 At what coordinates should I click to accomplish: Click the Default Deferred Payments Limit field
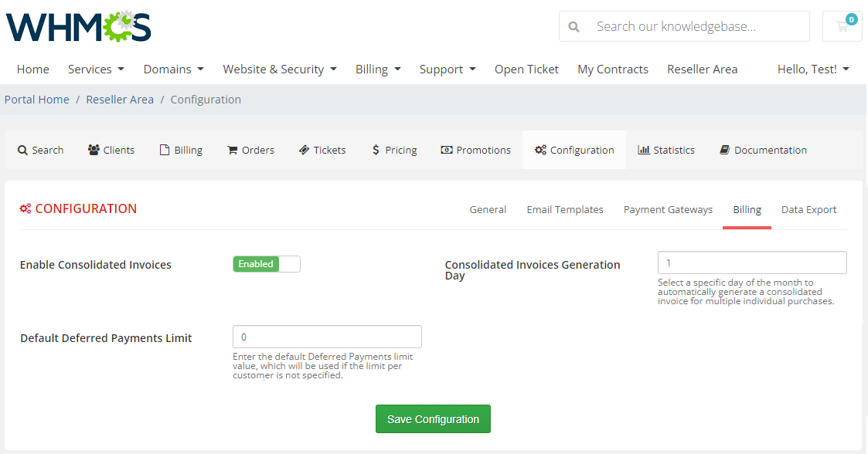pyautogui.click(x=327, y=337)
